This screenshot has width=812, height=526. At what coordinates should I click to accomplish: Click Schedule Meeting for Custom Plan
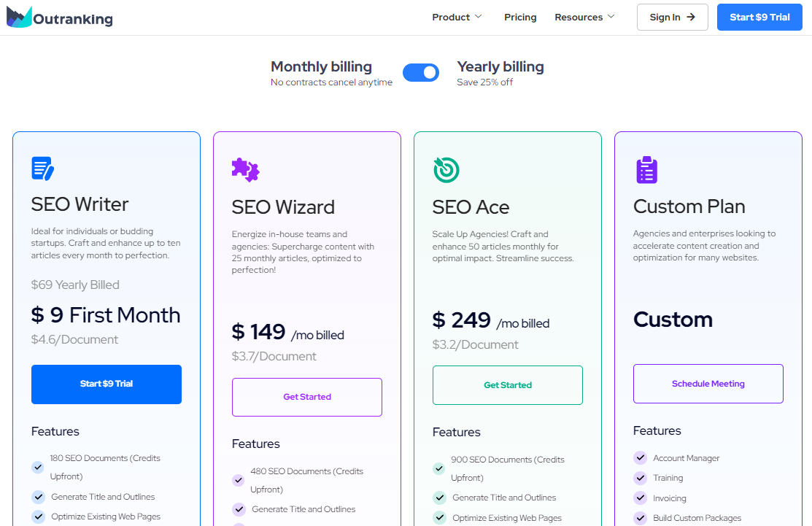point(708,384)
